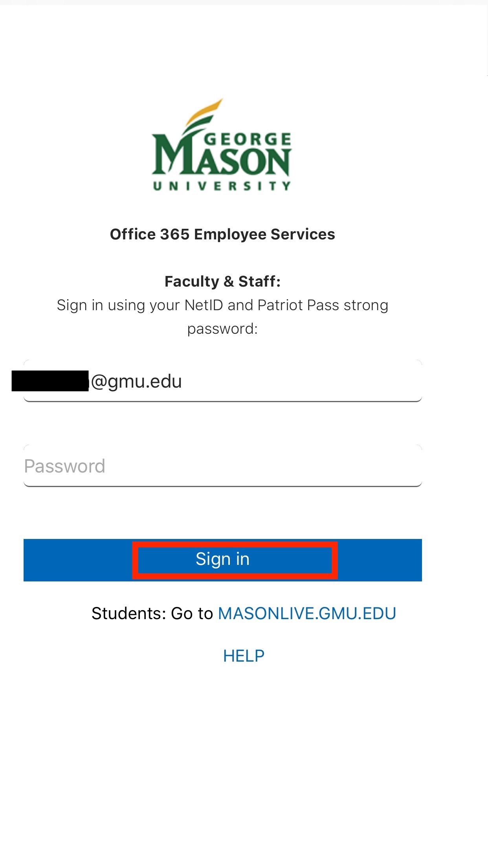Click the "Students: Go to" text
This screenshot has height=868, width=488.
tap(152, 613)
